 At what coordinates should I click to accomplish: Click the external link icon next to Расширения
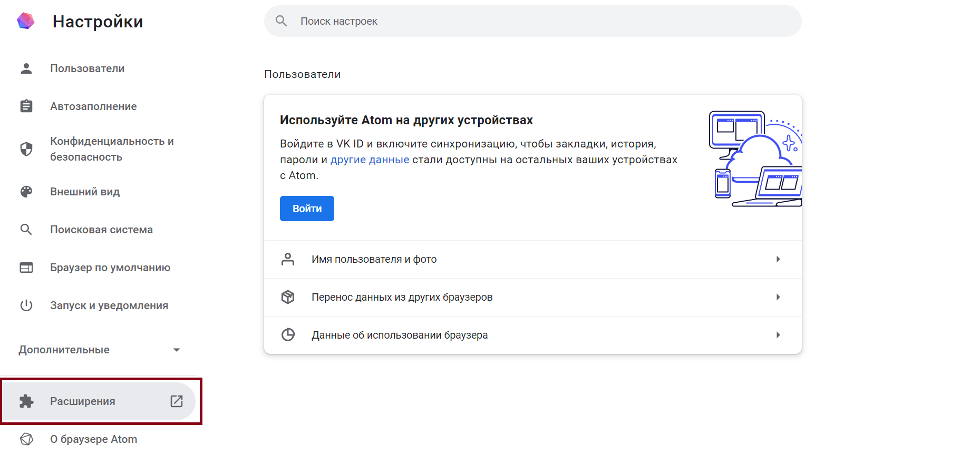point(177,401)
